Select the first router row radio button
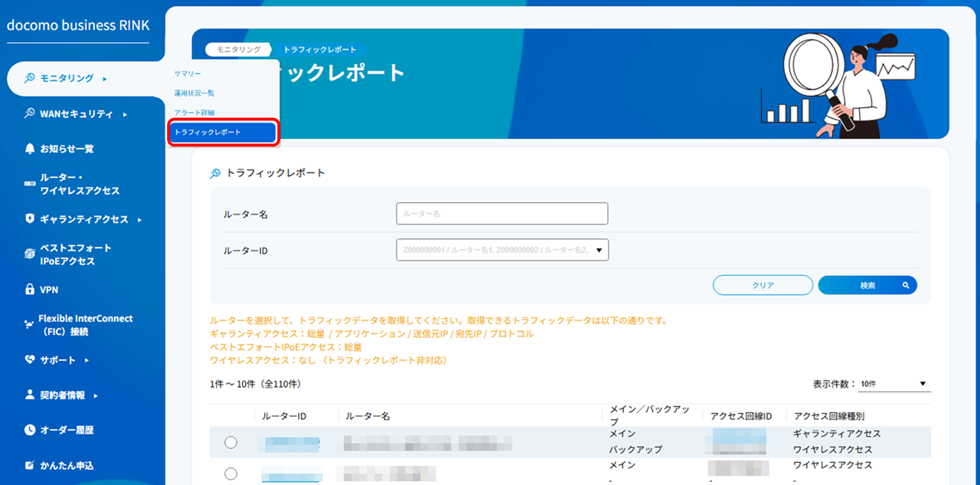The width and height of the screenshot is (980, 485). pyautogui.click(x=230, y=442)
